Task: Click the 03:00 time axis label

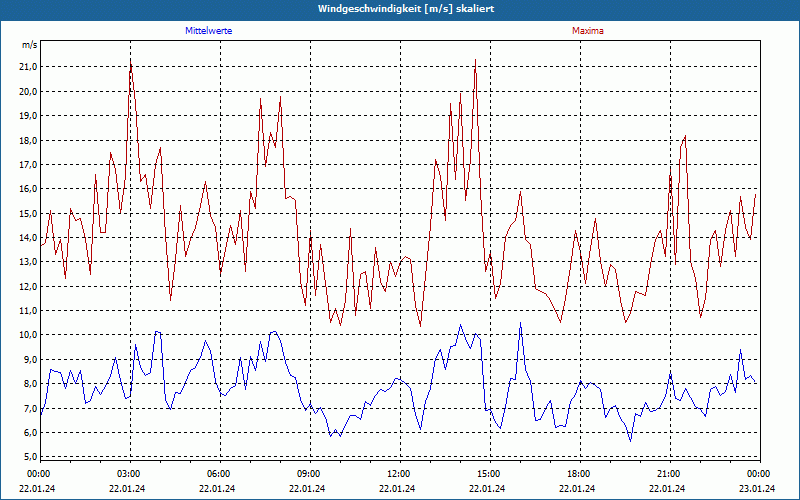Action: [128, 474]
